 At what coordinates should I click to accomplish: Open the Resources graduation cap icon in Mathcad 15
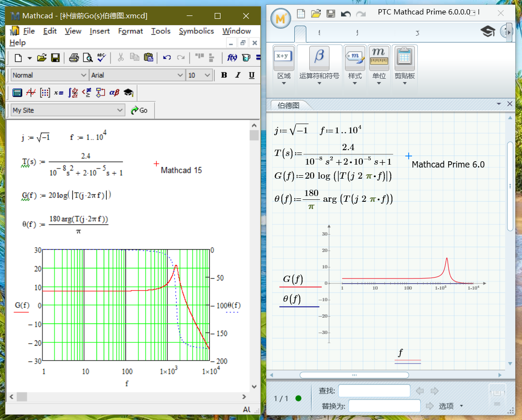128,93
